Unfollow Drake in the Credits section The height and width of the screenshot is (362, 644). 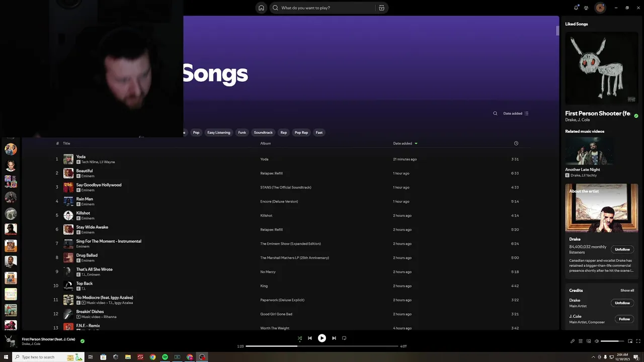pyautogui.click(x=622, y=303)
